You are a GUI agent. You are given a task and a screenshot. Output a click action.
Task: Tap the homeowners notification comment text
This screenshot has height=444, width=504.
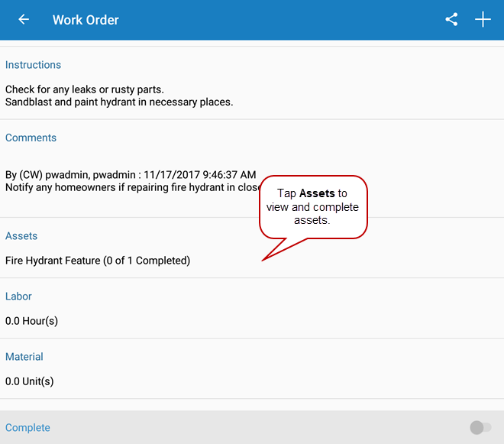(x=130, y=186)
